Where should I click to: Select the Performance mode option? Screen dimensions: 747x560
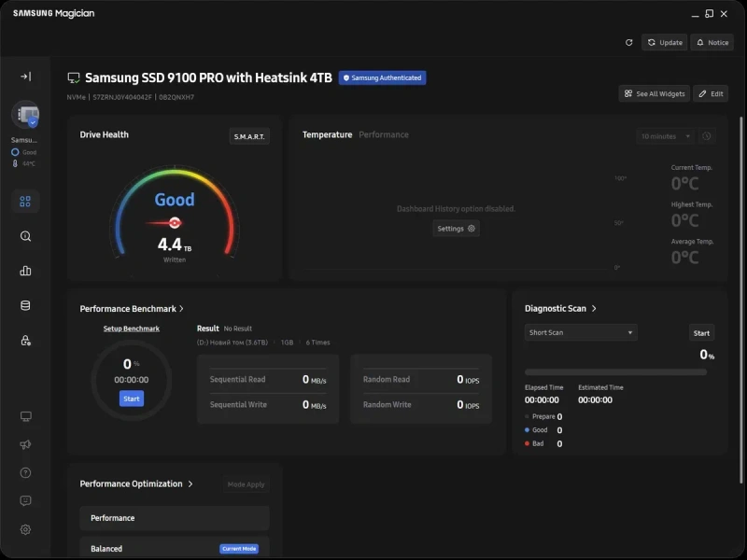click(x=175, y=518)
